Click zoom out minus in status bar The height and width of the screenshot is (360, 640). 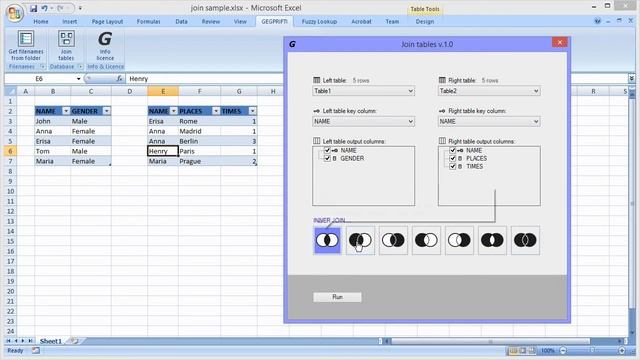pos(563,351)
